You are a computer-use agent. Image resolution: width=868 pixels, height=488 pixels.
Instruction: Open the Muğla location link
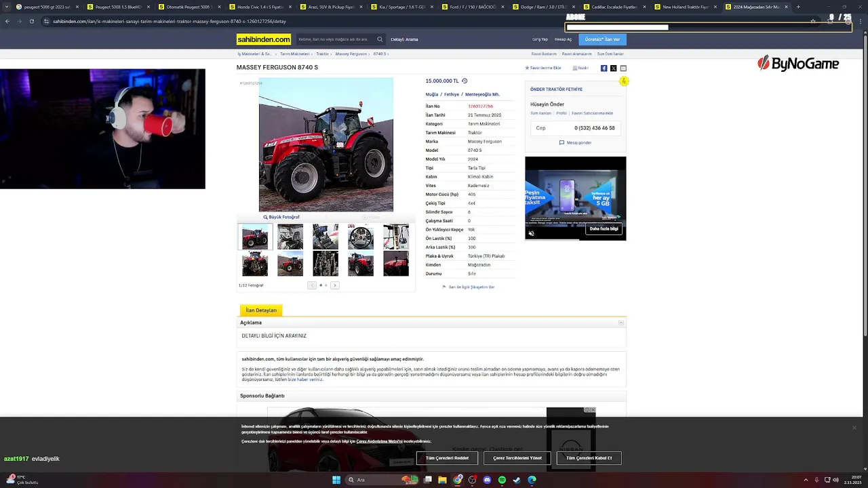(x=432, y=94)
